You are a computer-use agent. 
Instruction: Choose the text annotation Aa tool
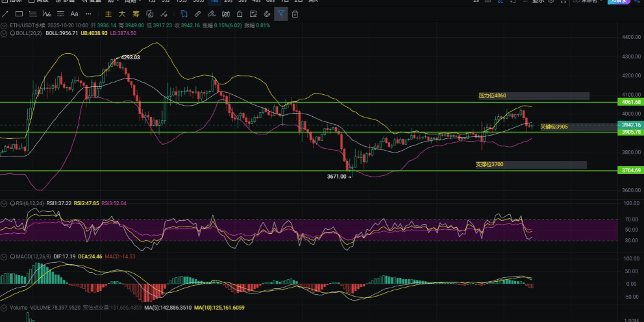pyautogui.click(x=74, y=14)
